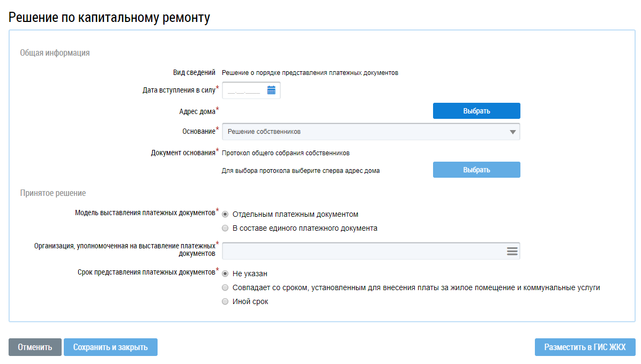This screenshot has width=641, height=364.
Task: Click 'Разместить в ГИС ЖКХ' button
Action: 585,347
